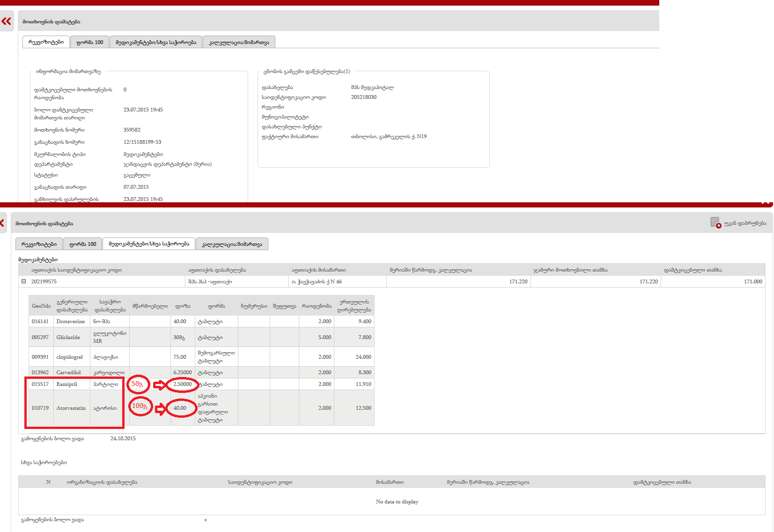Screen dimensions: 774x532
Task: Click the დოზა column header
Action: pyautogui.click(x=183, y=306)
